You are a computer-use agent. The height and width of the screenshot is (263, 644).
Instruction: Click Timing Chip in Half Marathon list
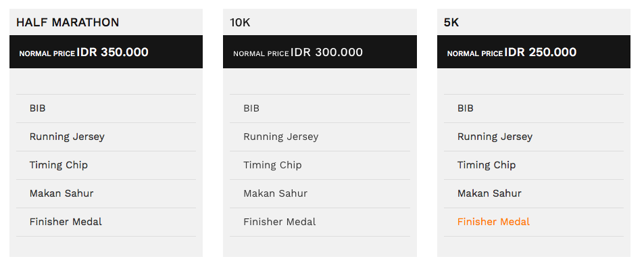(59, 165)
